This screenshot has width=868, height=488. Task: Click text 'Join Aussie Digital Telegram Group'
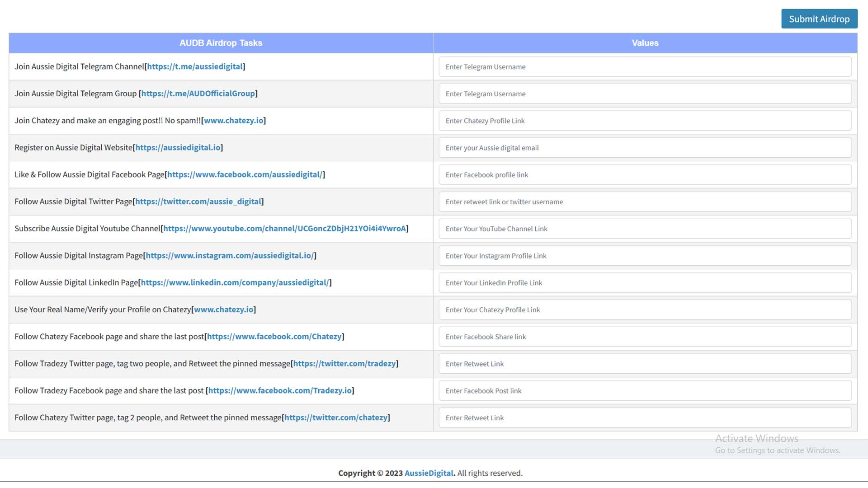pyautogui.click(x=75, y=94)
